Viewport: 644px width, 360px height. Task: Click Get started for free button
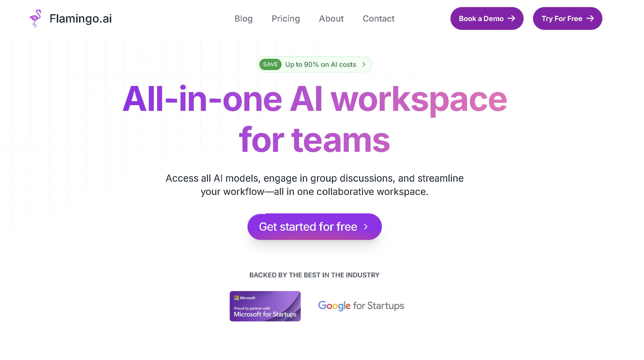(x=314, y=226)
